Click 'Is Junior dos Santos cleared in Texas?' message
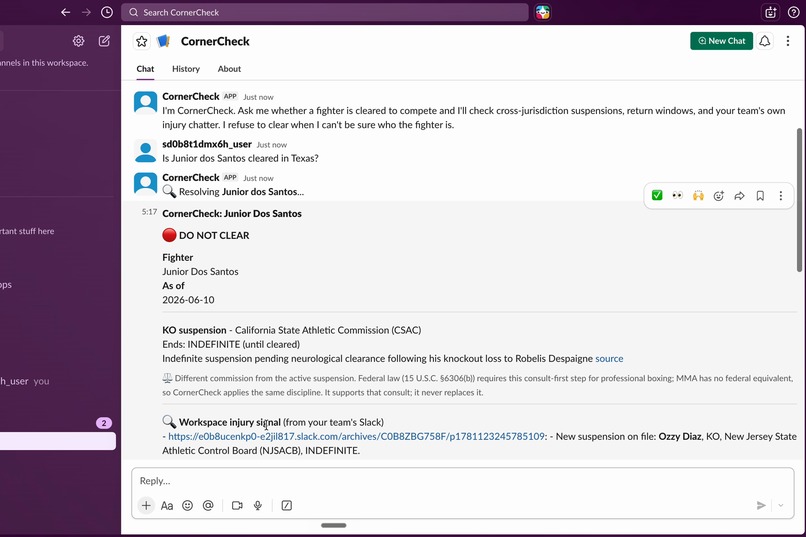The height and width of the screenshot is (537, 806). coord(240,158)
